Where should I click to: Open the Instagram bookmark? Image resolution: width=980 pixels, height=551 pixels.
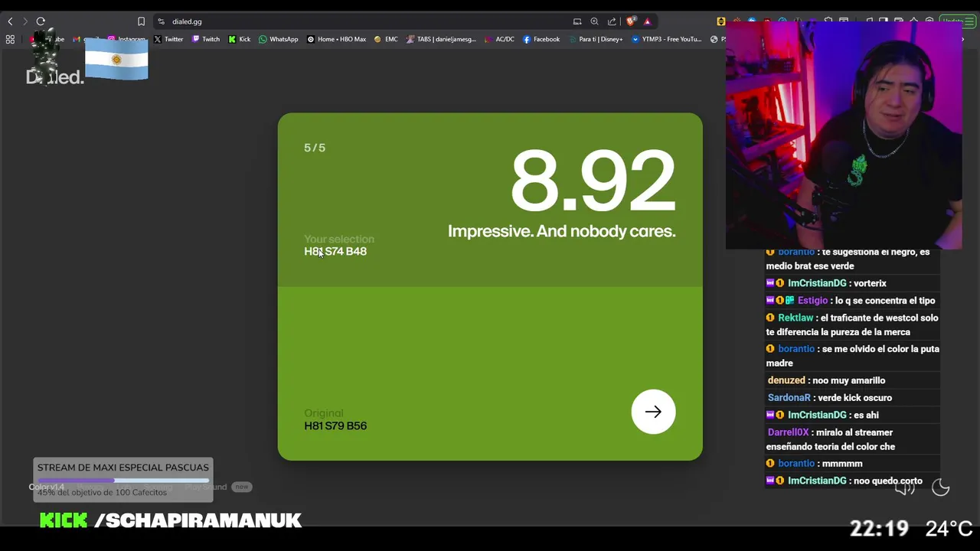(x=127, y=39)
